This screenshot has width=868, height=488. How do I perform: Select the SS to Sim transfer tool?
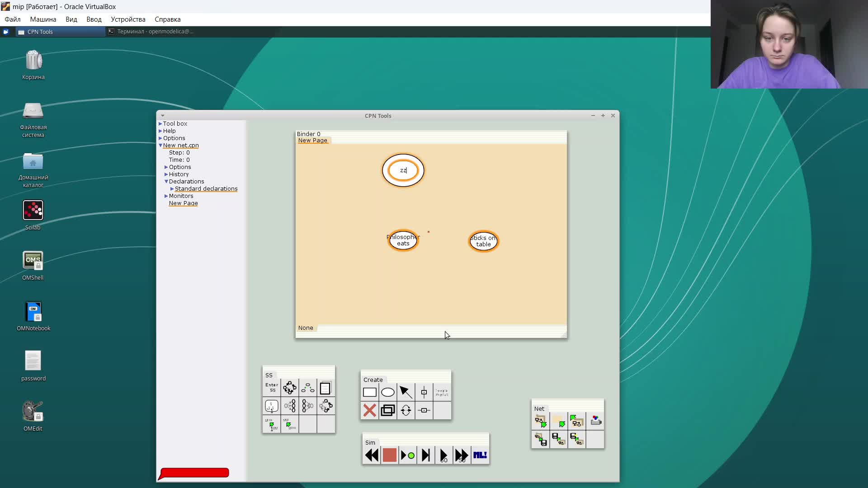(x=272, y=424)
